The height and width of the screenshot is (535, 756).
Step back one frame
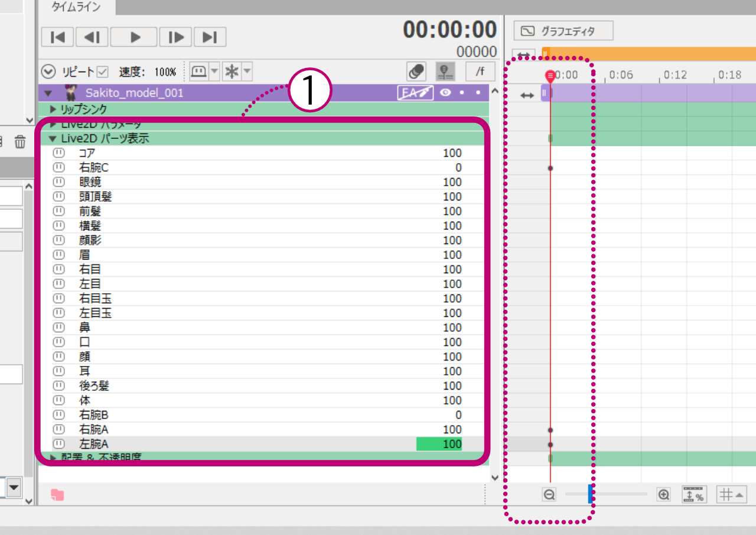92,37
